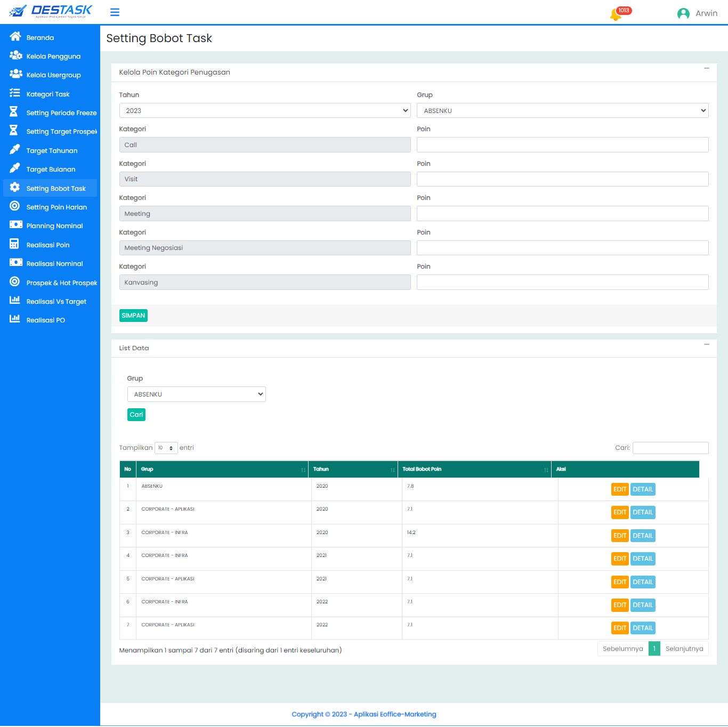The width and height of the screenshot is (728, 727).
Task: Click the Kelola Pengguna users icon
Action: [15, 55]
